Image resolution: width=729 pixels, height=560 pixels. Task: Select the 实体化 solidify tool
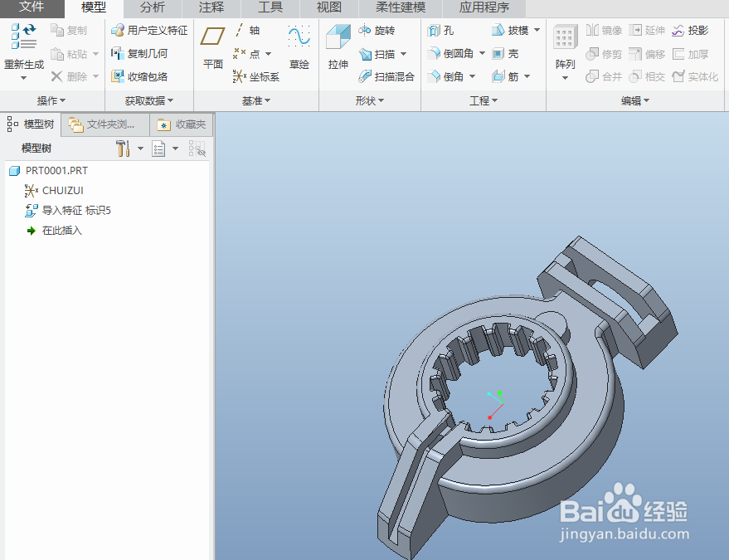point(695,76)
